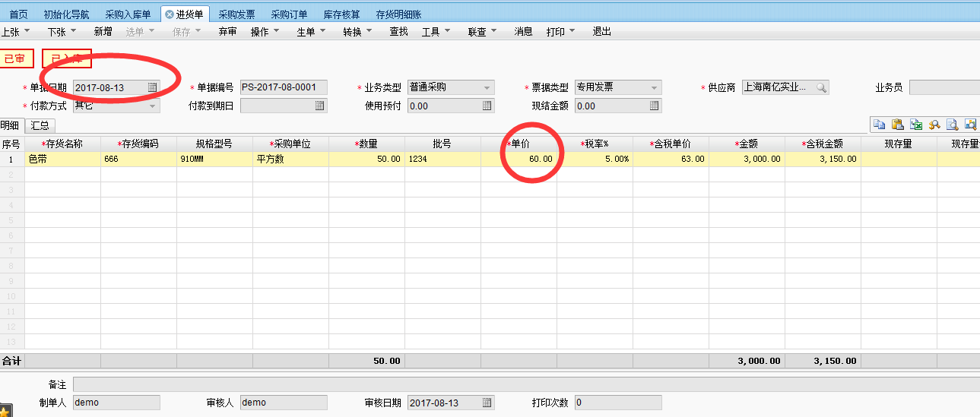Viewport: 980px width, 417px height.
Task: Open calendar picker for 审核日期 field
Action: 487,403
